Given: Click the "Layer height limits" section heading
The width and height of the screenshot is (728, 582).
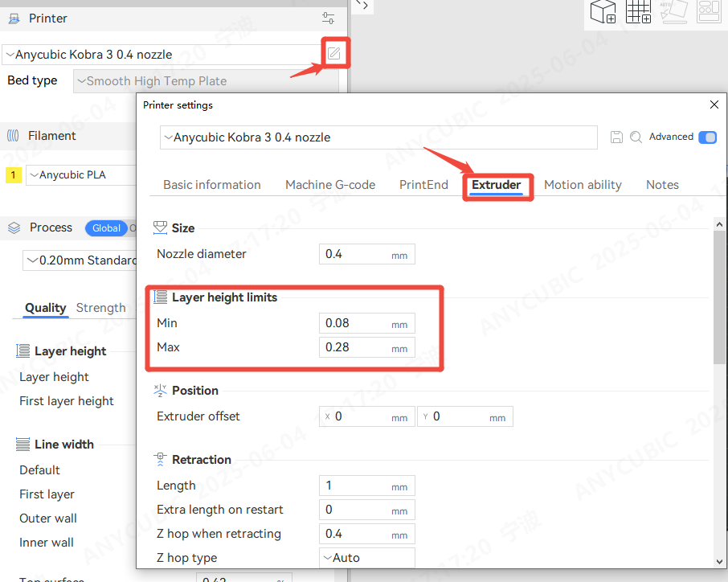Looking at the screenshot, I should pyautogui.click(x=225, y=297).
